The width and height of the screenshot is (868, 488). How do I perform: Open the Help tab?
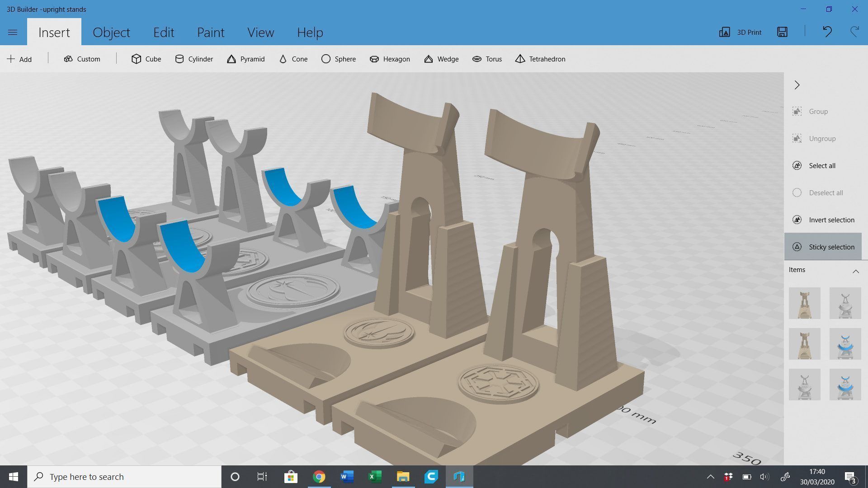(310, 32)
